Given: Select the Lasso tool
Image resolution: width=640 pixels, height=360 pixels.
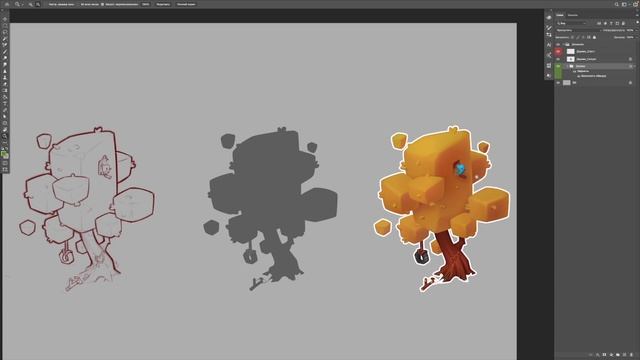Looking at the screenshot, I should [x=5, y=32].
